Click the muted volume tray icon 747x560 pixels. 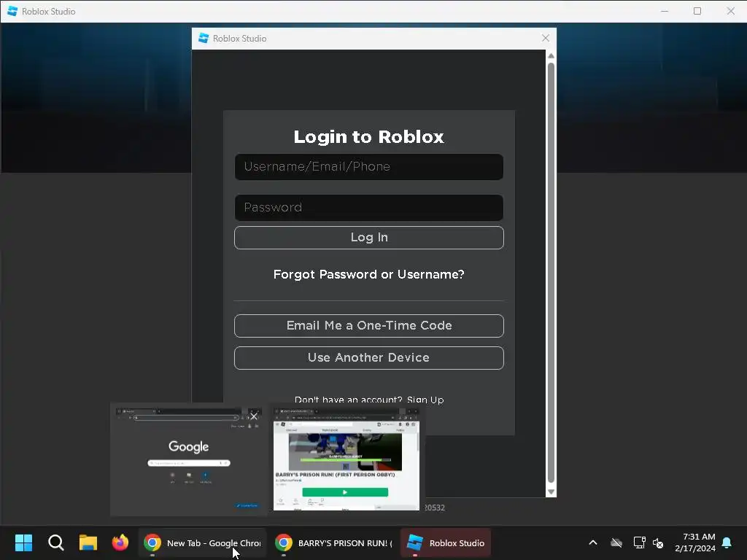pos(658,542)
